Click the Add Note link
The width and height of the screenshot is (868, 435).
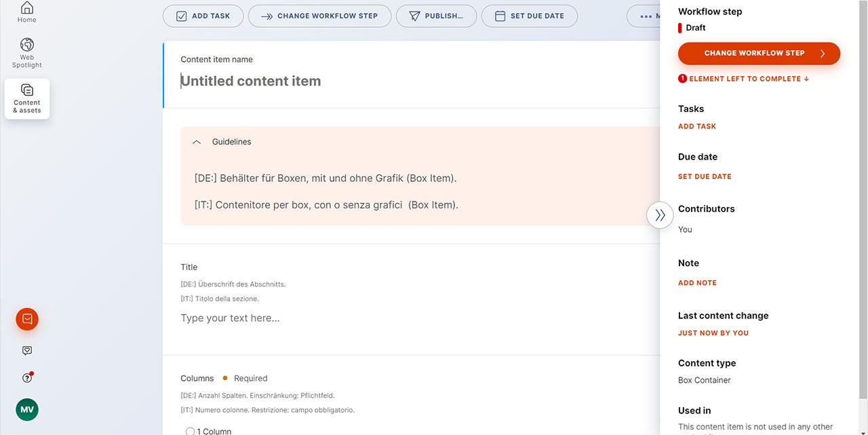tap(697, 283)
